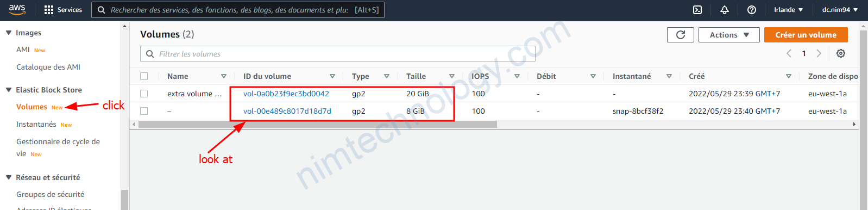The height and width of the screenshot is (210, 868).
Task: Sort by ID du volume column arrow
Action: (332, 76)
